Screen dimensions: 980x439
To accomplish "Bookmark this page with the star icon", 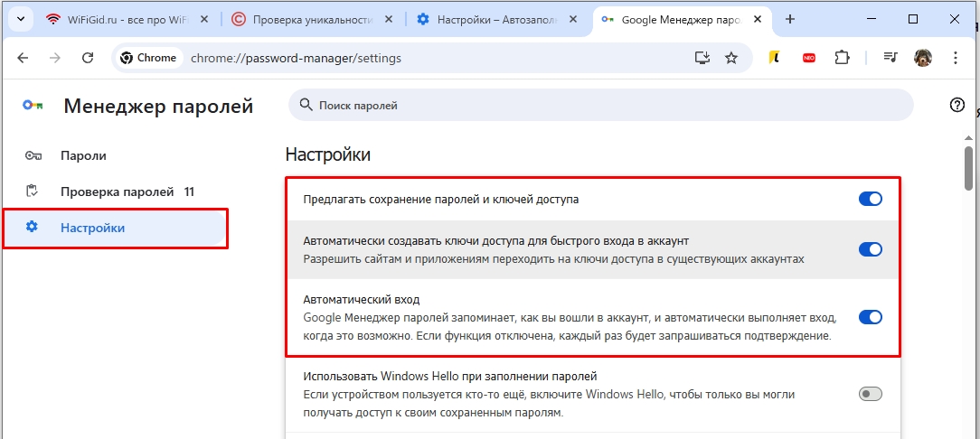I will coord(731,58).
